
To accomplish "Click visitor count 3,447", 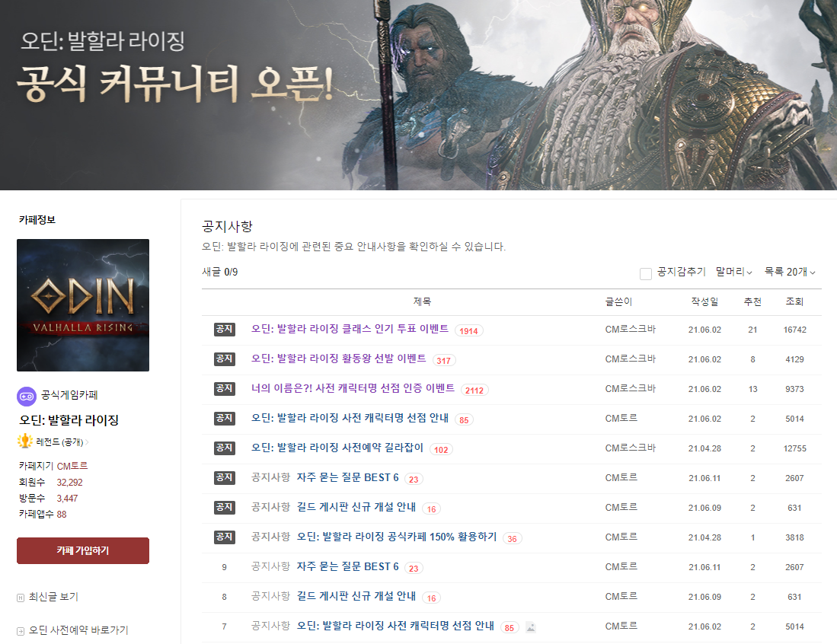I will coord(67,499).
